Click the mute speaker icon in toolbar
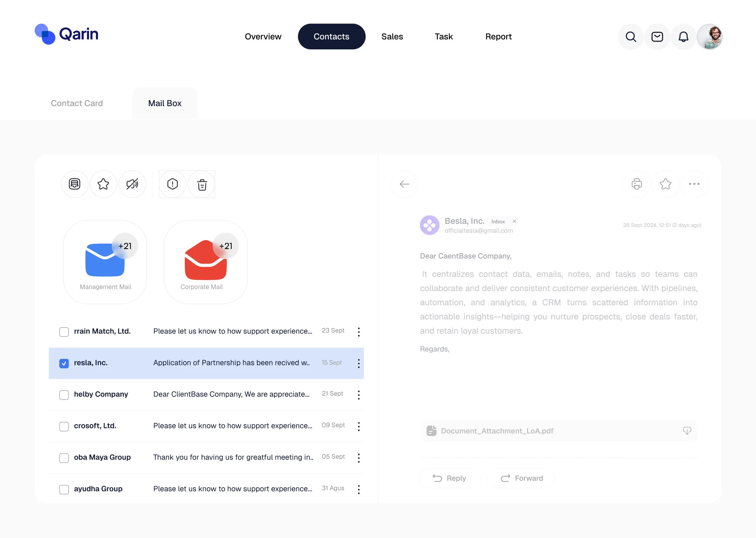The width and height of the screenshot is (756, 538). coord(132,184)
